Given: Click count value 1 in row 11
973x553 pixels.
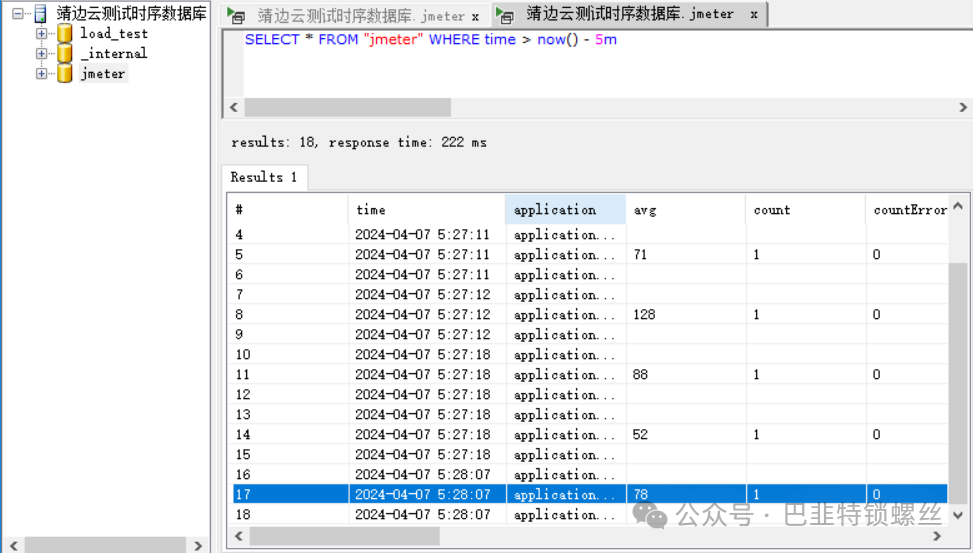Looking at the screenshot, I should [756, 374].
